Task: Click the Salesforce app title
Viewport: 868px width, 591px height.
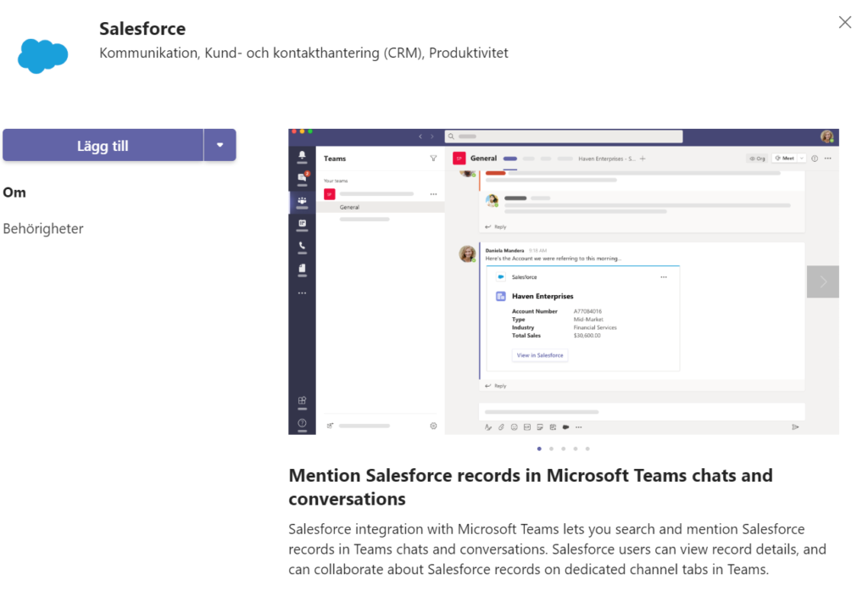Action: (142, 29)
